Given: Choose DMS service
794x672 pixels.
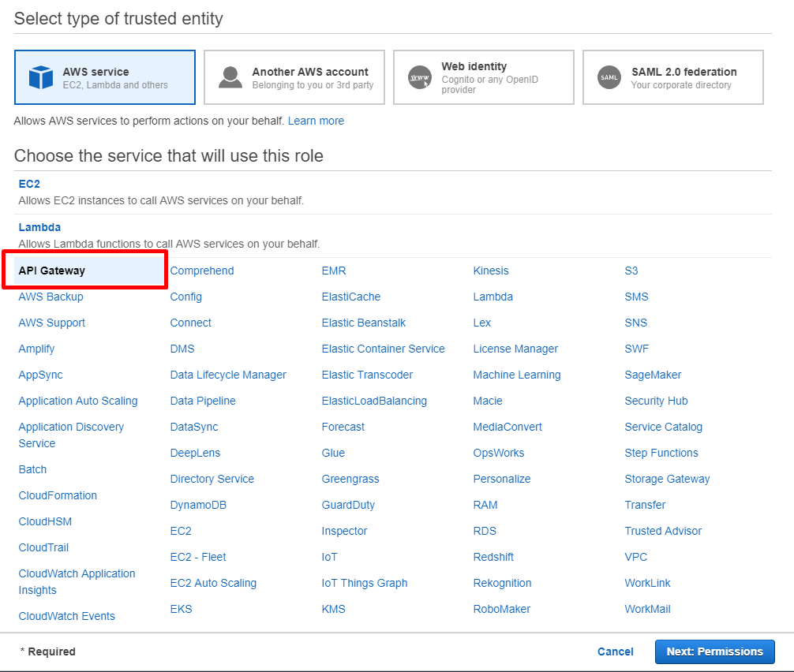Looking at the screenshot, I should pyautogui.click(x=182, y=349).
